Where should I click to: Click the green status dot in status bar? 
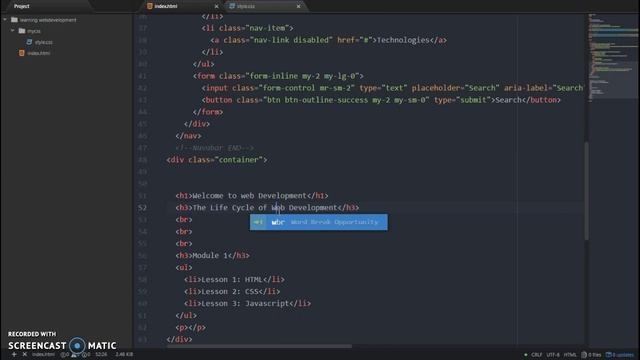click(x=525, y=355)
